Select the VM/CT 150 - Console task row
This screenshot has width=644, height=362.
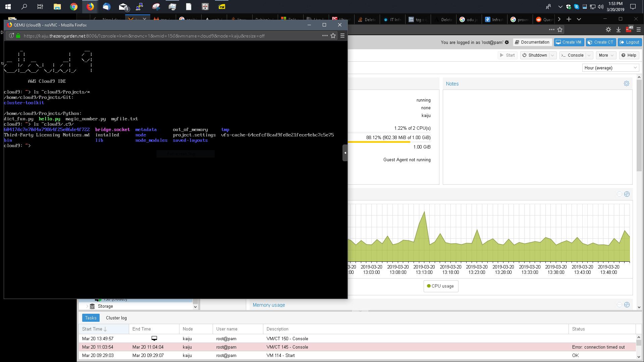click(x=357, y=339)
